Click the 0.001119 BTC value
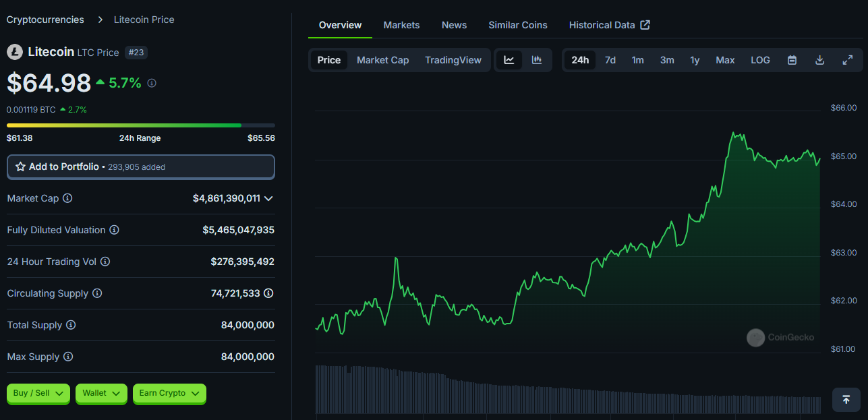Viewport: 868px width, 420px height. pyautogui.click(x=31, y=109)
